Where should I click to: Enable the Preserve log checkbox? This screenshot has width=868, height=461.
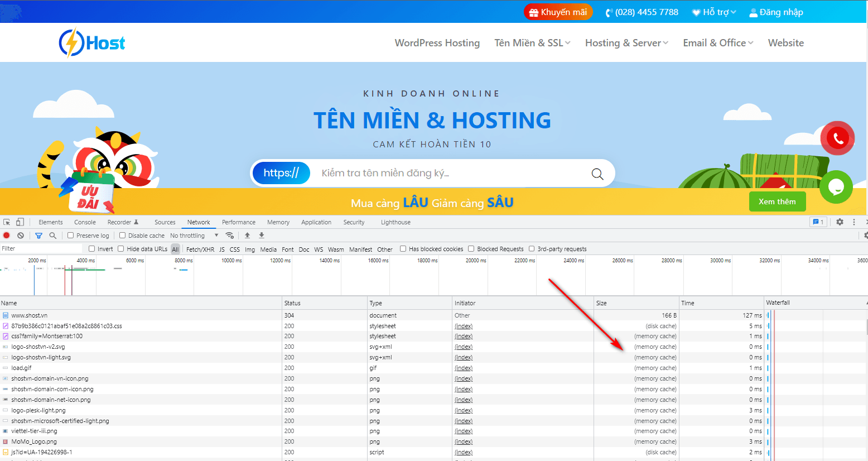tap(70, 235)
